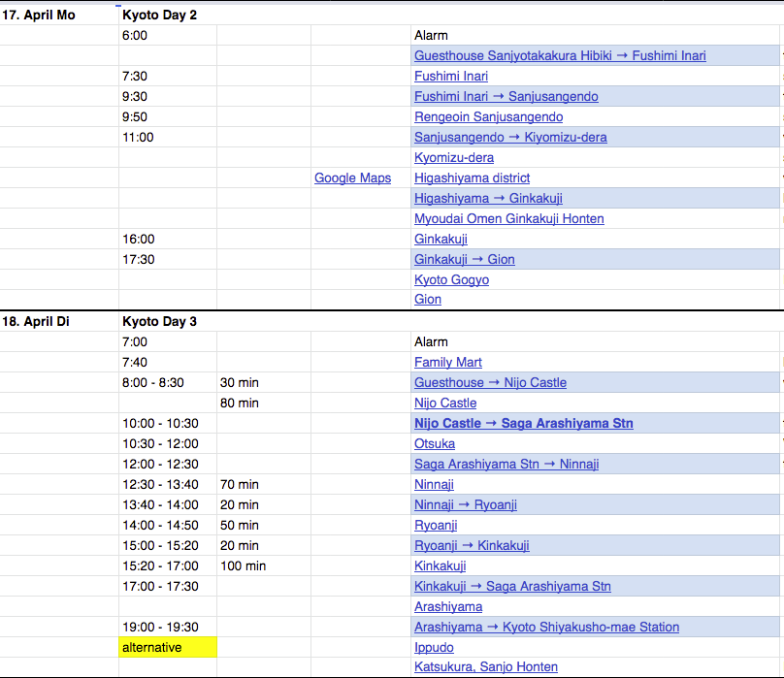The width and height of the screenshot is (784, 678).
Task: Click the Rengeoin Sanjusangendo link
Action: click(488, 116)
